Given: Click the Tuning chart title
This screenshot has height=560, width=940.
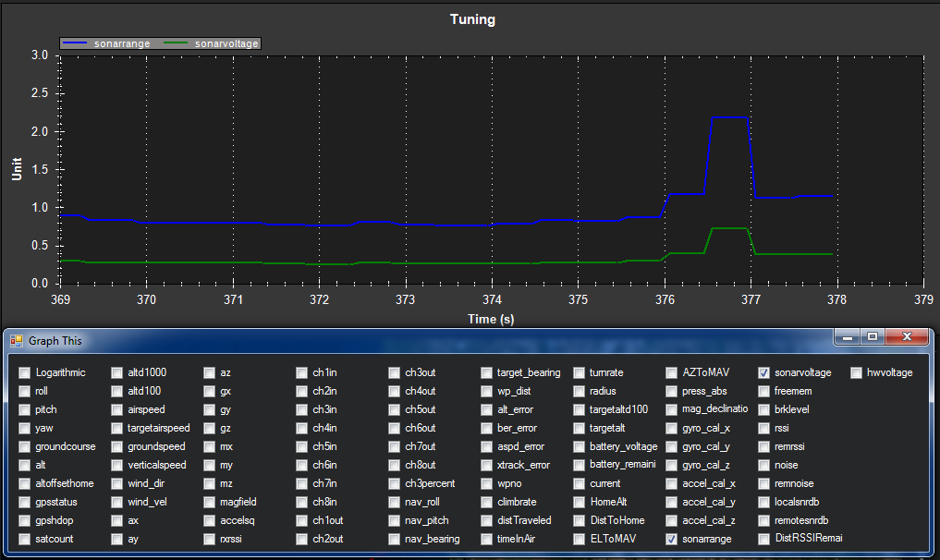Looking at the screenshot, I should [471, 19].
